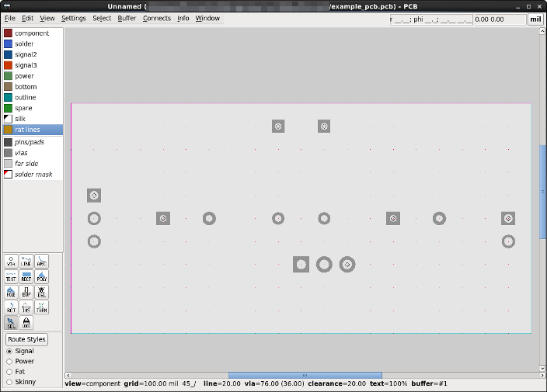Select the BUF paste buffer tool

click(26, 292)
